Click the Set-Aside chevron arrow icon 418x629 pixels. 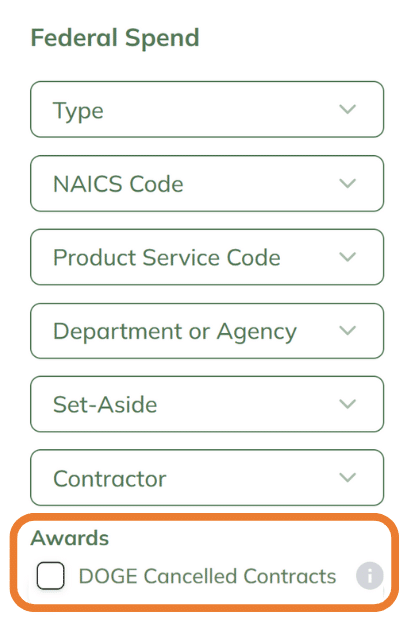click(347, 404)
